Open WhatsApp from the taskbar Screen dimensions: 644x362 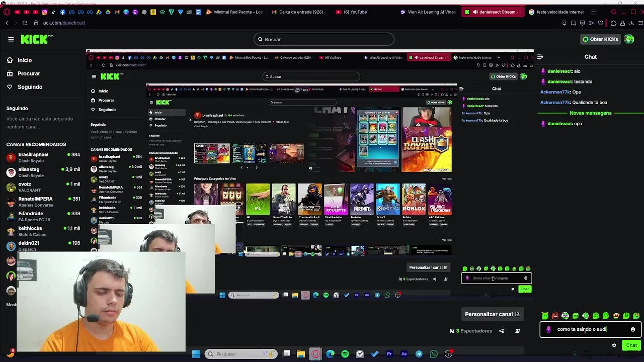click(x=434, y=354)
